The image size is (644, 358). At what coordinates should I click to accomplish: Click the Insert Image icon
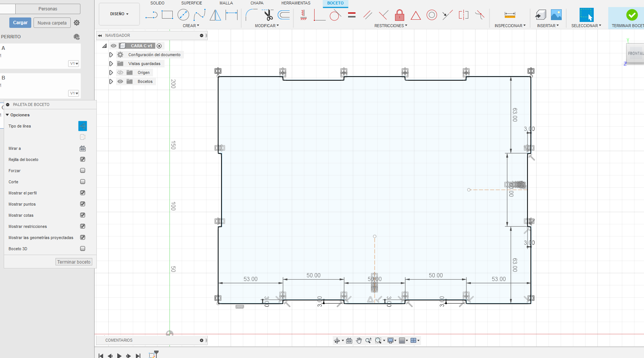[x=556, y=15]
